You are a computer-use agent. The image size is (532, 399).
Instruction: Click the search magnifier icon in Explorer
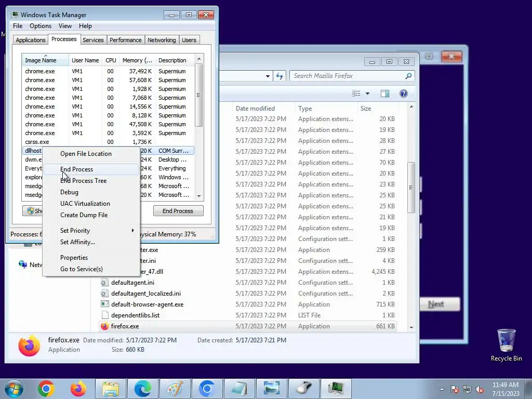[408, 76]
